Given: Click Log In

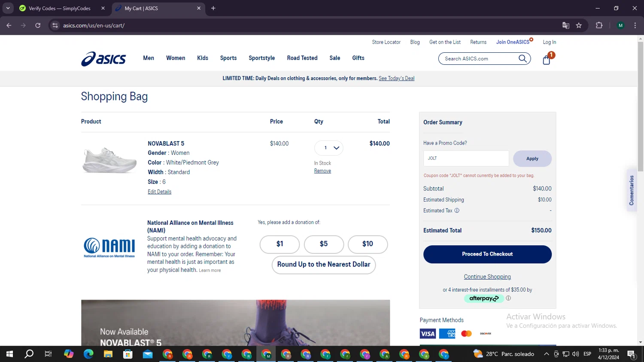Looking at the screenshot, I should click(550, 42).
